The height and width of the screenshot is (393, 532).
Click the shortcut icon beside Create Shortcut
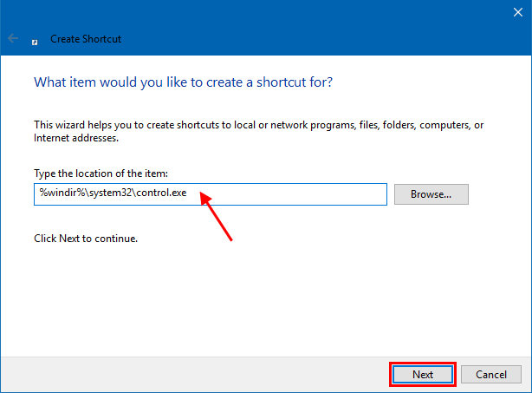pos(35,43)
